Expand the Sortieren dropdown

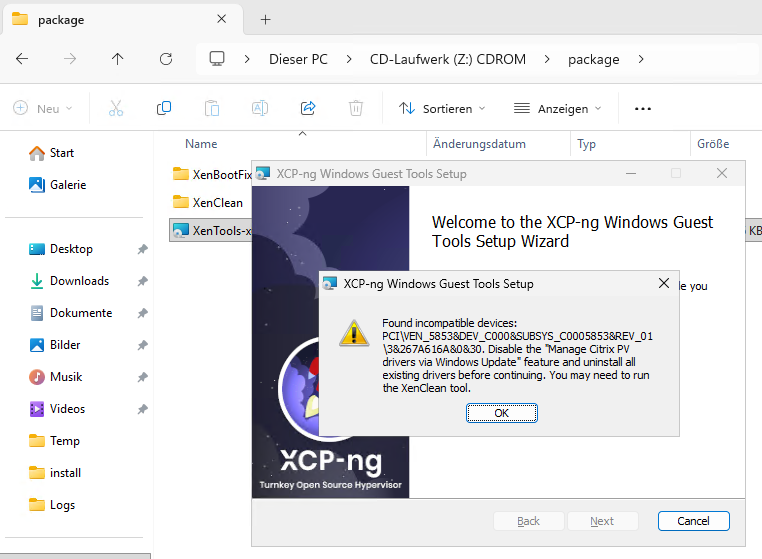pyautogui.click(x=442, y=108)
